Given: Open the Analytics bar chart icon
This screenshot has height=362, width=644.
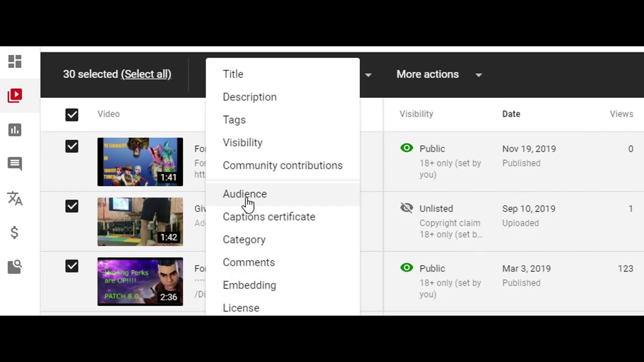Looking at the screenshot, I should 15,130.
